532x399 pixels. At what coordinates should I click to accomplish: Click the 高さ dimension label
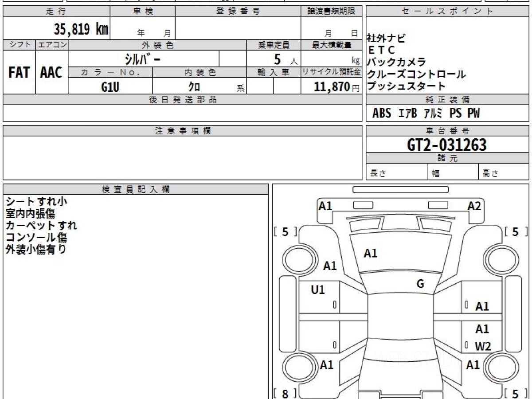click(490, 174)
